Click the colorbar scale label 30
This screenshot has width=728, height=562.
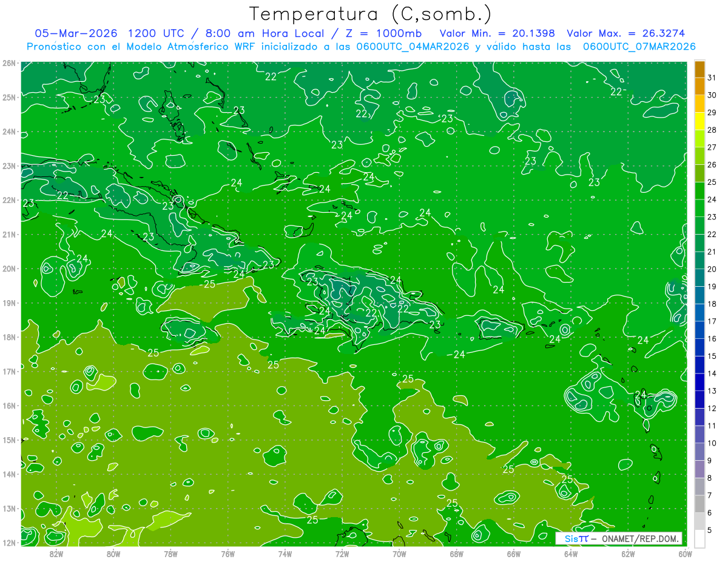(x=712, y=95)
